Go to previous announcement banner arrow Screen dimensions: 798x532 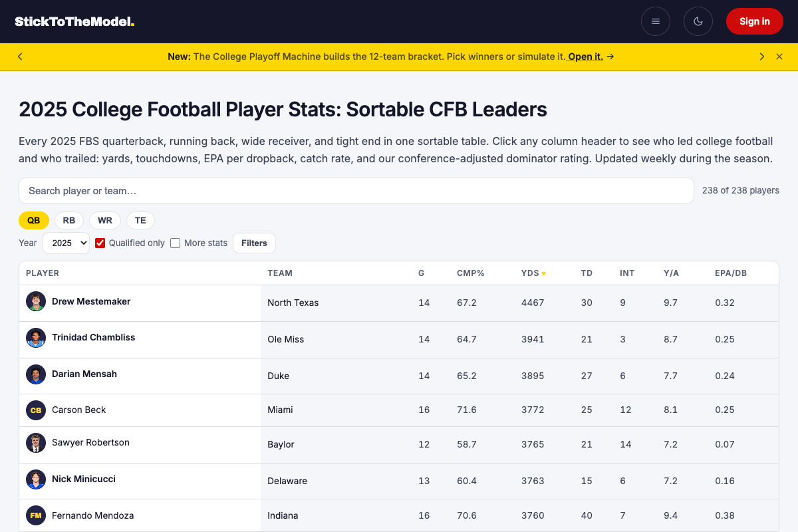point(20,57)
